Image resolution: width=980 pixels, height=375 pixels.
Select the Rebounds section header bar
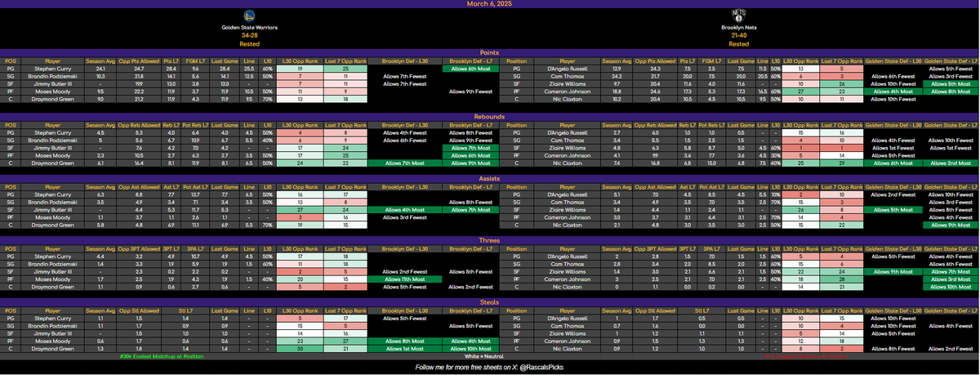(490, 116)
